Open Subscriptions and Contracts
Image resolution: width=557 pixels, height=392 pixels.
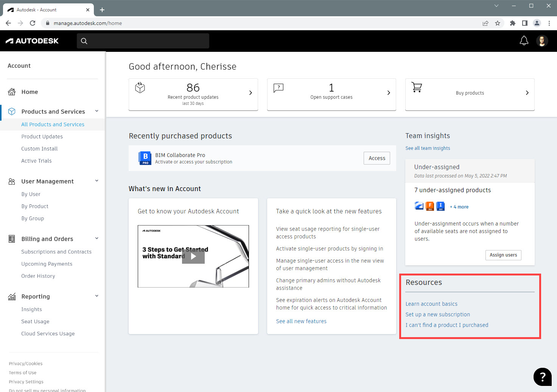pos(56,252)
